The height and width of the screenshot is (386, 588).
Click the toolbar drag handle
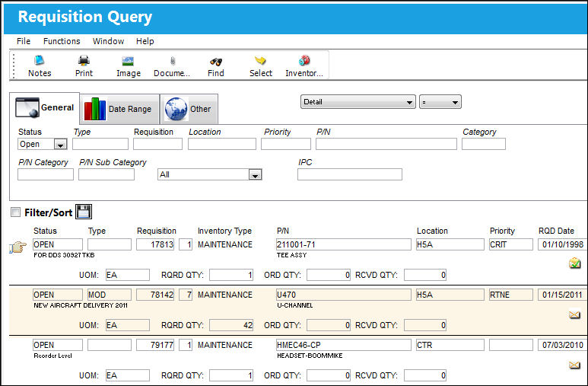point(14,65)
